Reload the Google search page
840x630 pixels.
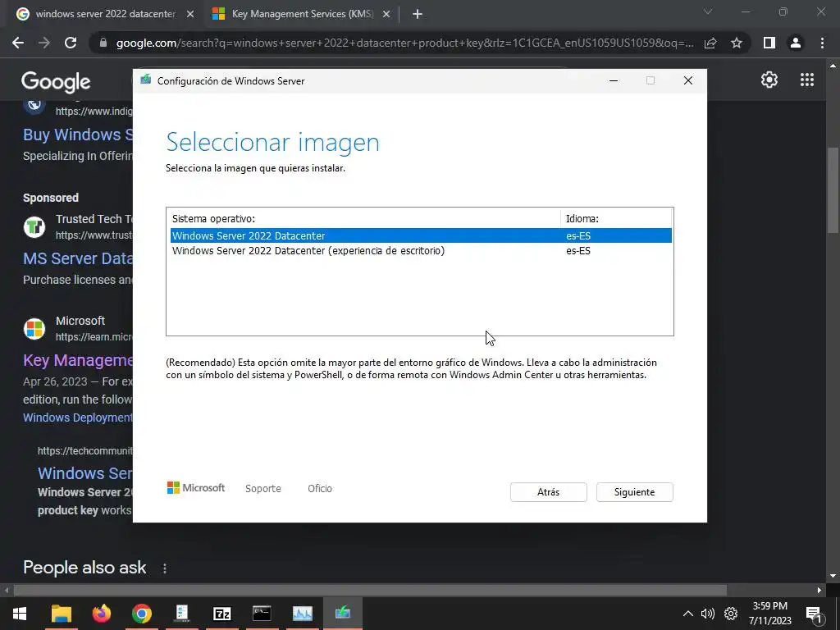[71, 43]
